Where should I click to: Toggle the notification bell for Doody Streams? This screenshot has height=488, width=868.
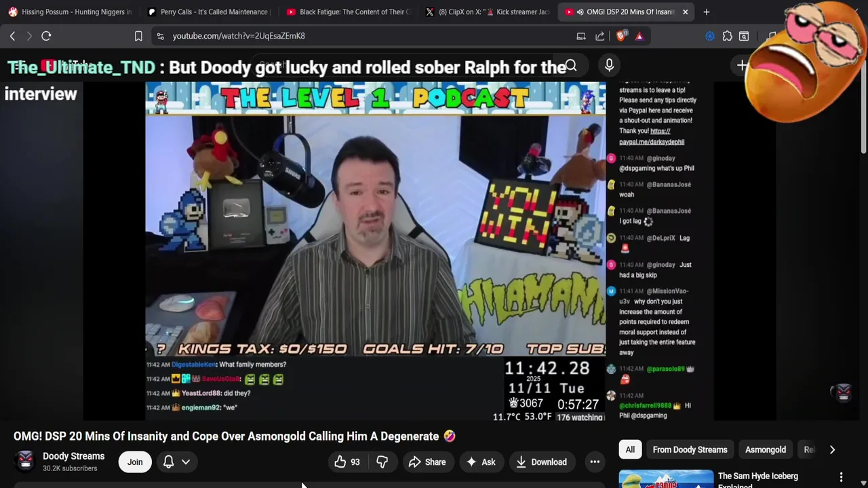click(x=168, y=462)
